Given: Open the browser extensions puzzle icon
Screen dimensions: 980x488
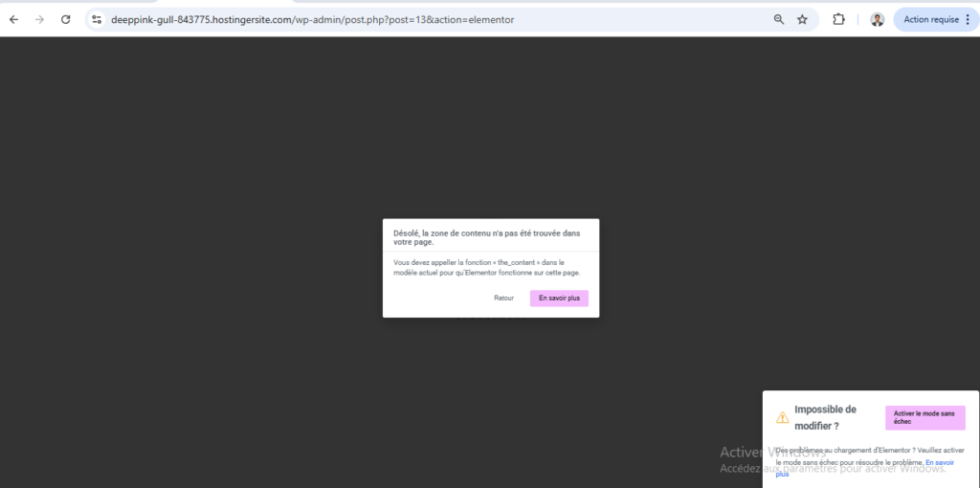Looking at the screenshot, I should tap(839, 19).
